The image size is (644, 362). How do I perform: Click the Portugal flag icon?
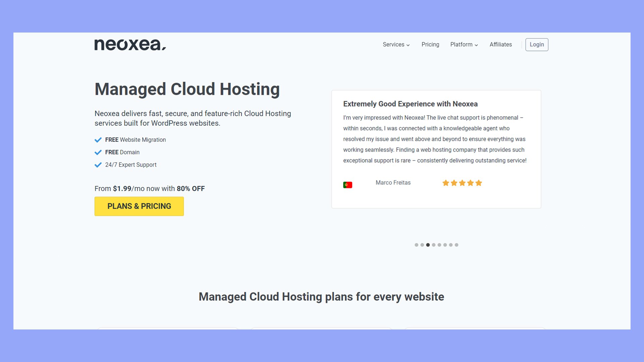point(347,185)
